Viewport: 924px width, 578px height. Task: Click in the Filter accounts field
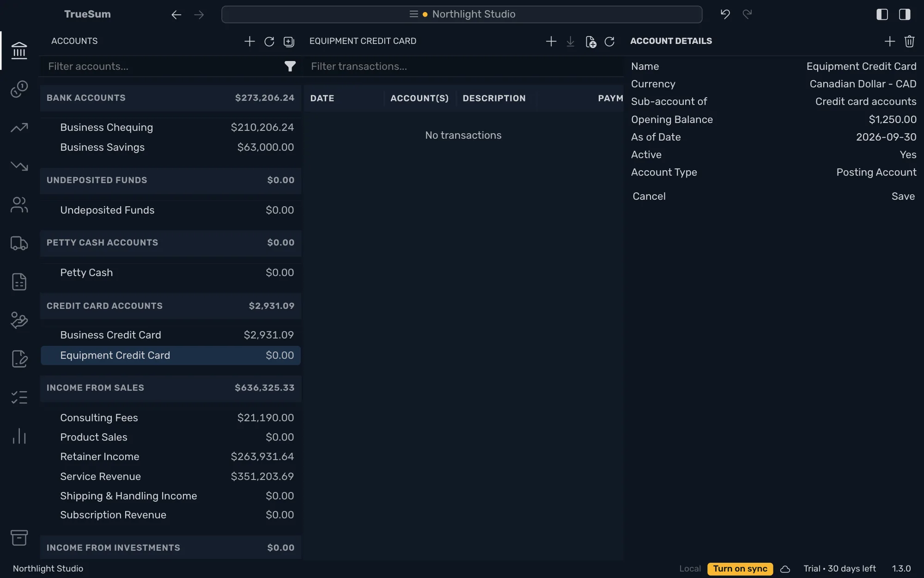[164, 67]
